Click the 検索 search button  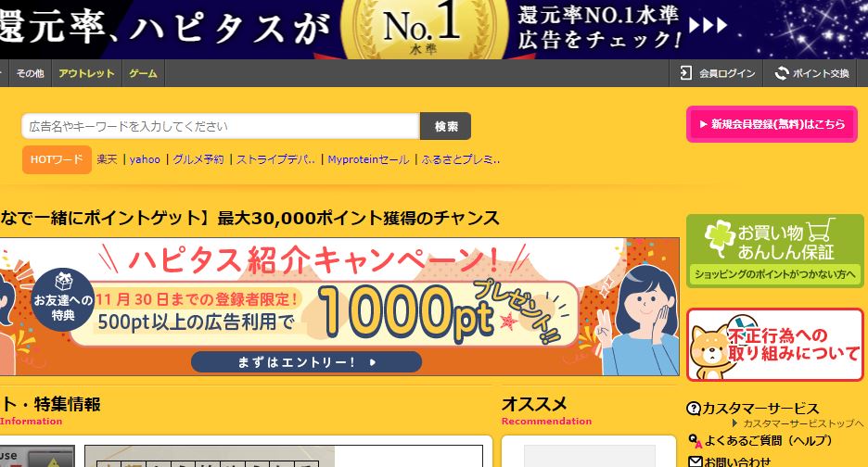coord(446,126)
